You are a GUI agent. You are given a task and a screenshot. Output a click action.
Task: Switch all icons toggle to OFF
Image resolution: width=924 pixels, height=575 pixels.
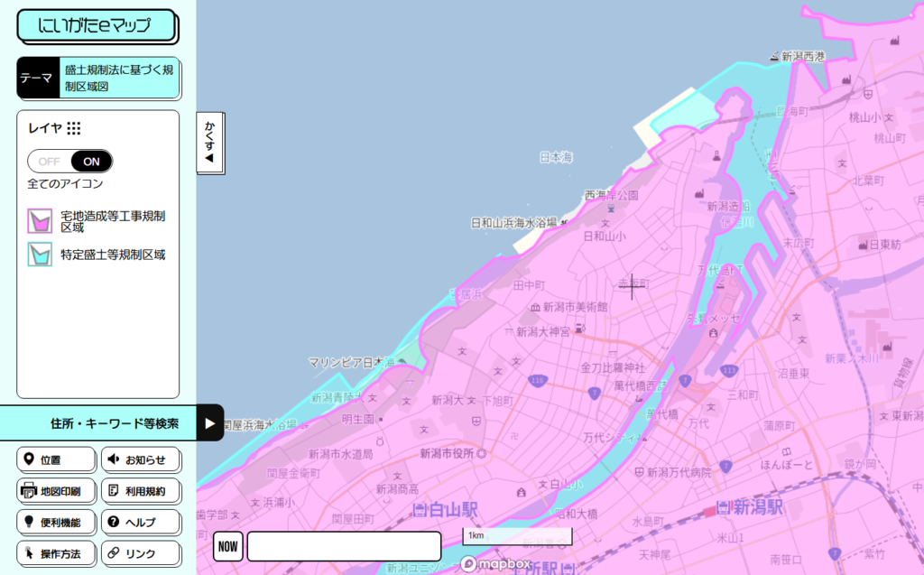(x=49, y=162)
